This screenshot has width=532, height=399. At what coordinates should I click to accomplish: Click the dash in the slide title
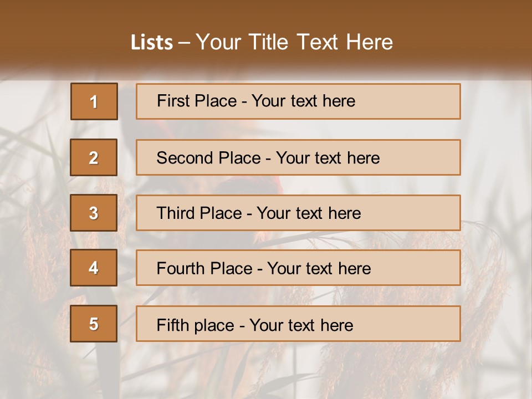pos(185,43)
